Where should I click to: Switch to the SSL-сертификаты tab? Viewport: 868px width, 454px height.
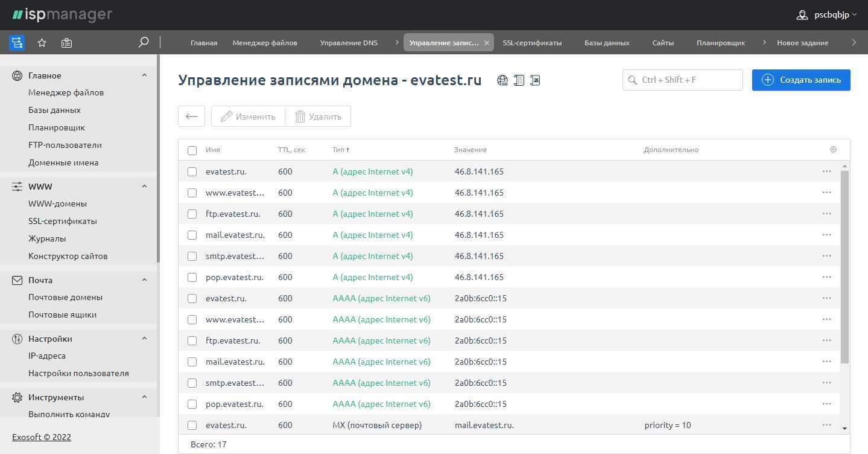[532, 43]
